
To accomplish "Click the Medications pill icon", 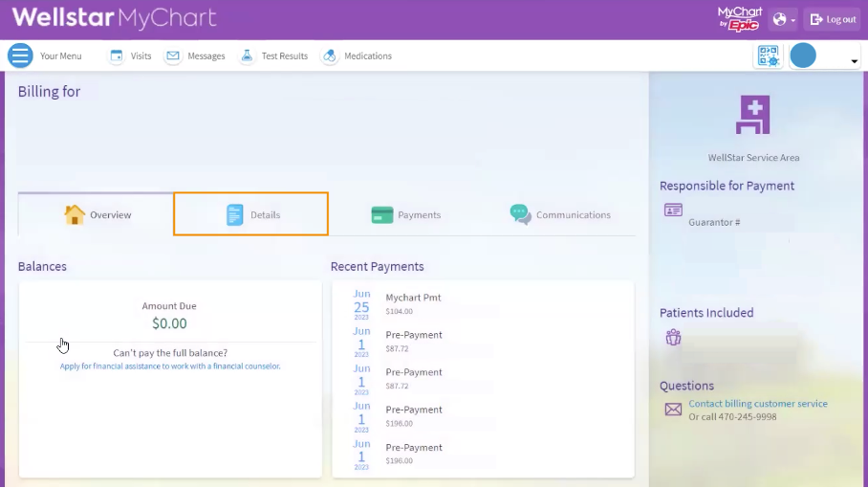I will [330, 55].
